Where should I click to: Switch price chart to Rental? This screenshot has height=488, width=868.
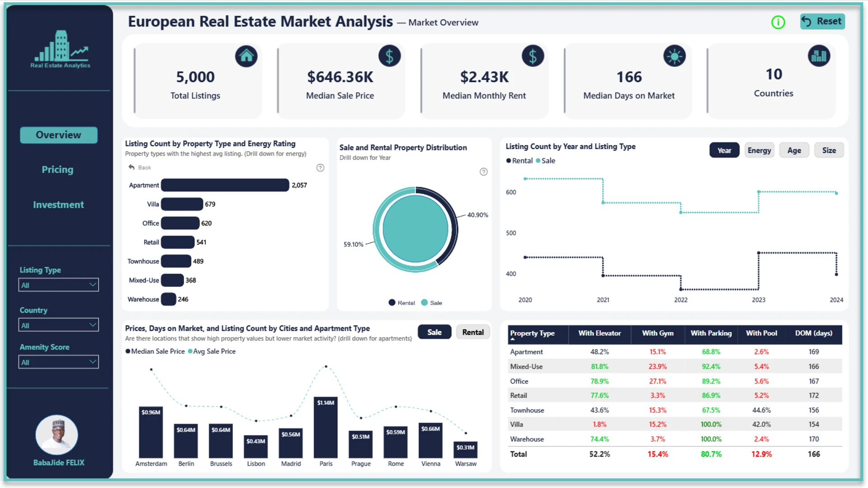click(472, 332)
